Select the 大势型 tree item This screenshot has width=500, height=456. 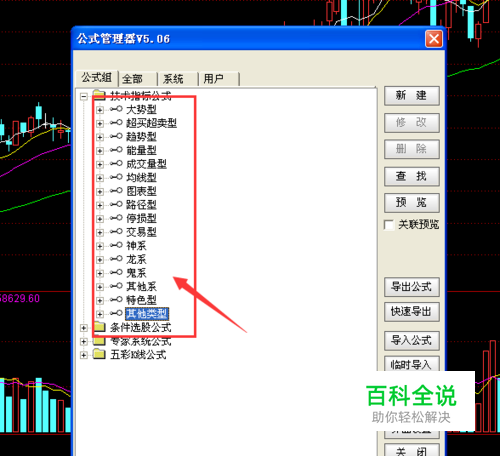[x=141, y=109]
